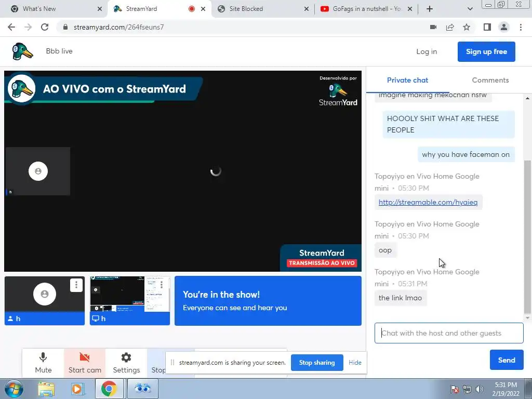Open the Chrome profile avatar

(504, 27)
